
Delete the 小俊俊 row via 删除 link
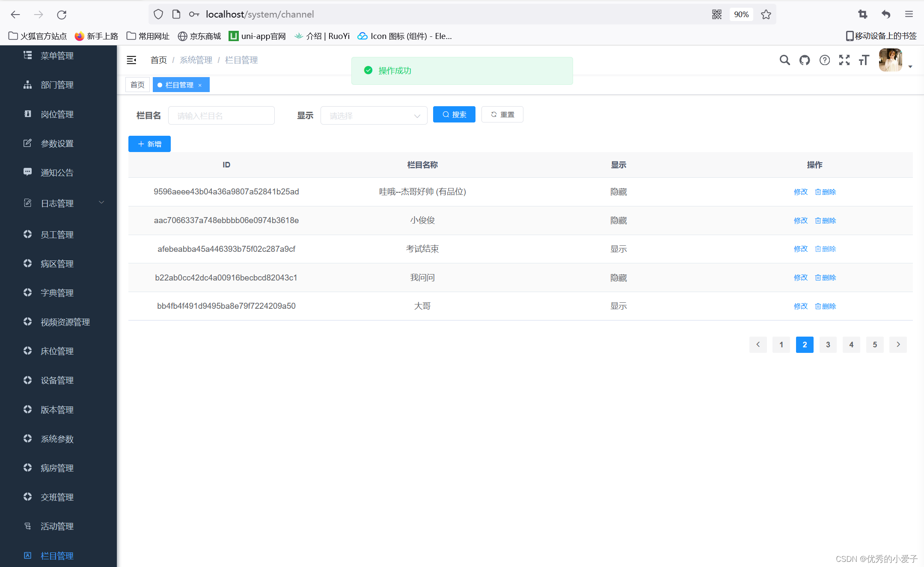[x=826, y=221]
